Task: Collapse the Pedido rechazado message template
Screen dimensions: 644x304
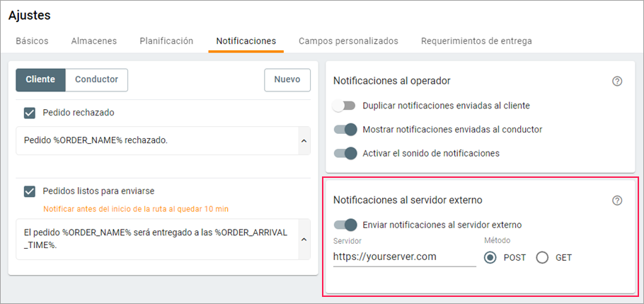Action: pyautogui.click(x=304, y=141)
